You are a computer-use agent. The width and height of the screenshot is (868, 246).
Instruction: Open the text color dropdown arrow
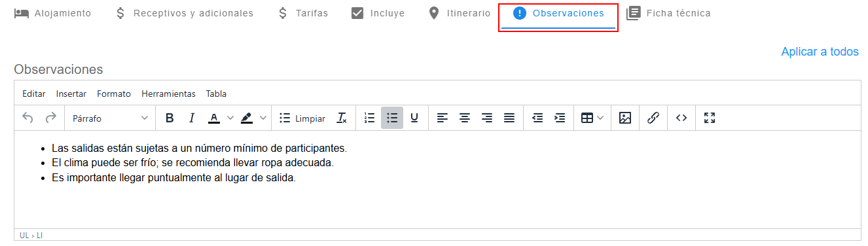point(230,118)
